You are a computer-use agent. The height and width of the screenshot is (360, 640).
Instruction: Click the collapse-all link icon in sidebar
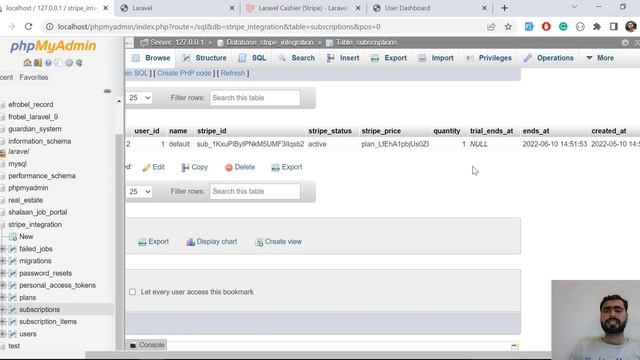(x=107, y=91)
